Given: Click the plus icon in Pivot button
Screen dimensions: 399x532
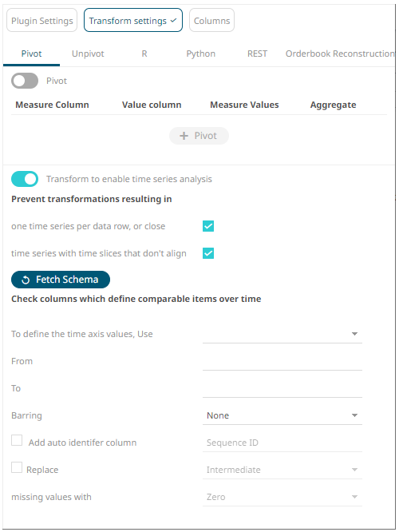Looking at the screenshot, I should tap(184, 136).
